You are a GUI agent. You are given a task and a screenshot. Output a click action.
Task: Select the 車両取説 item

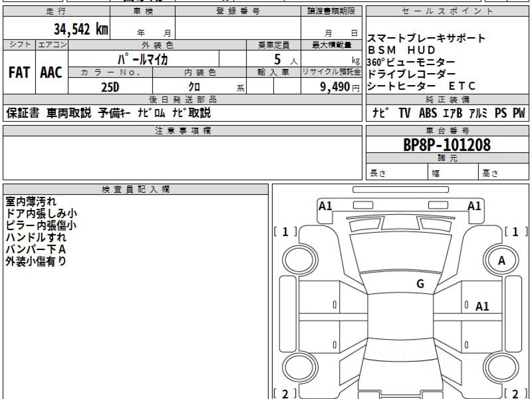coord(69,113)
